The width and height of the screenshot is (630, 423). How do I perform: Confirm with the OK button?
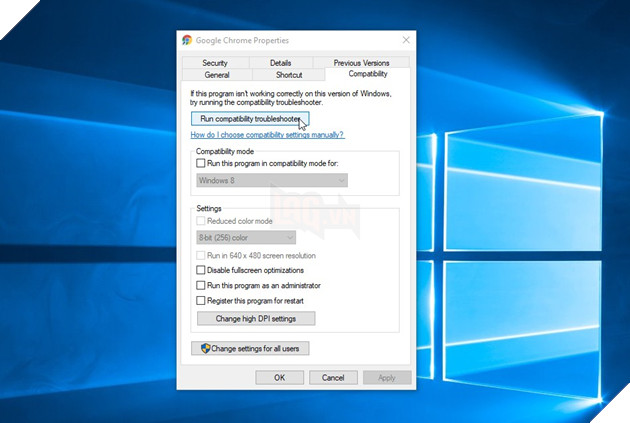280,378
